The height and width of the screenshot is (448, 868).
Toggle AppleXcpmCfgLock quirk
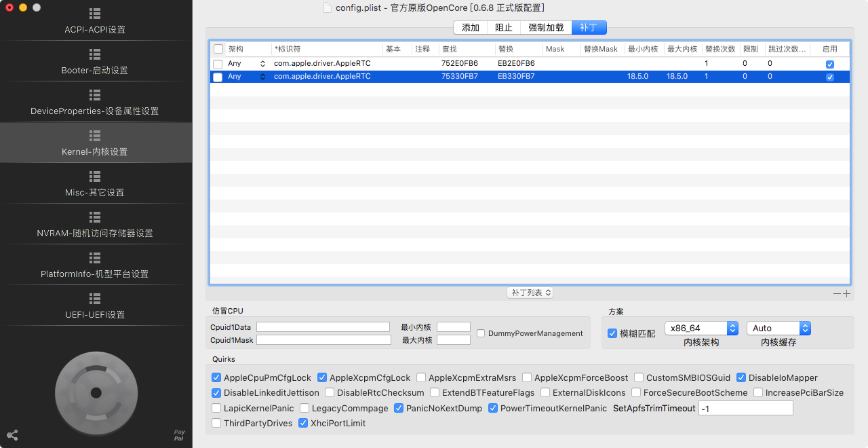coord(322,377)
